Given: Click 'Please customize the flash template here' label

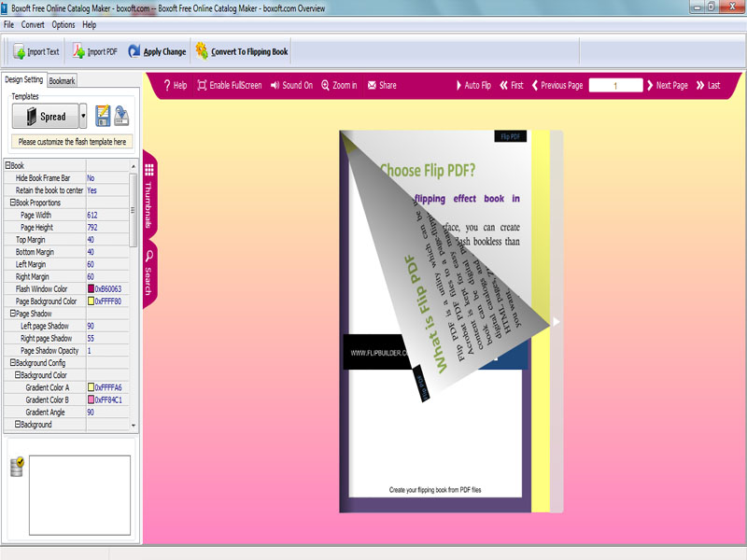Looking at the screenshot, I should pyautogui.click(x=72, y=142).
